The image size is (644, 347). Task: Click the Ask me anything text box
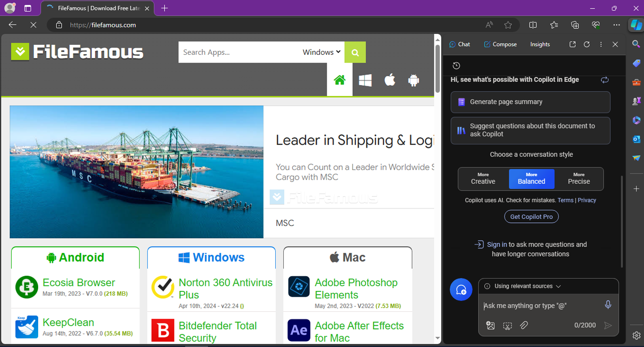(x=542, y=306)
